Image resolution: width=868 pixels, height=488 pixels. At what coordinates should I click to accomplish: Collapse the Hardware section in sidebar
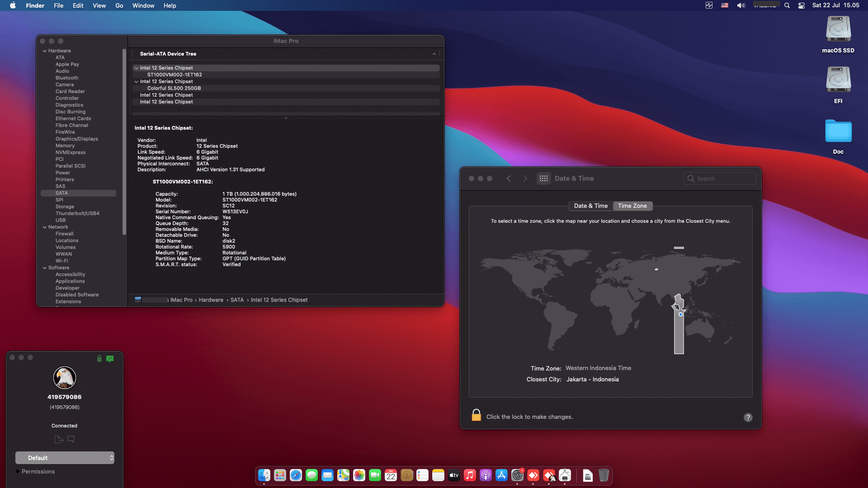click(x=45, y=51)
